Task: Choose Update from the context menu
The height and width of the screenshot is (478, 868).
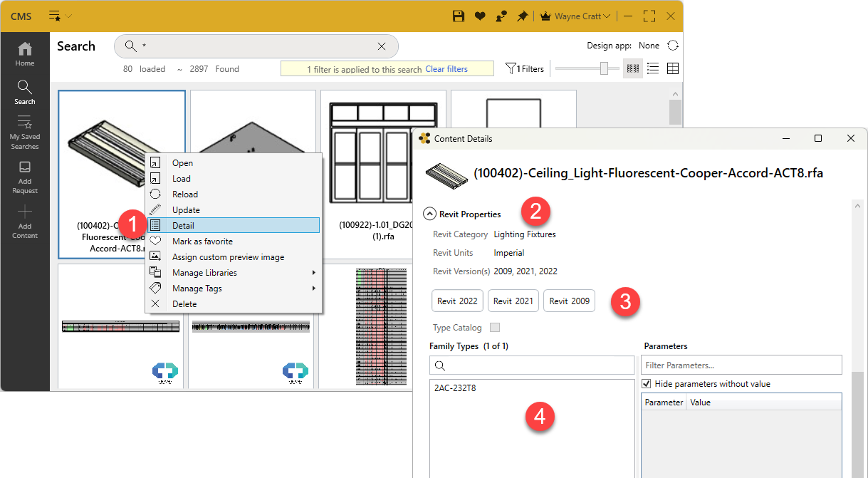Action: pos(234,210)
